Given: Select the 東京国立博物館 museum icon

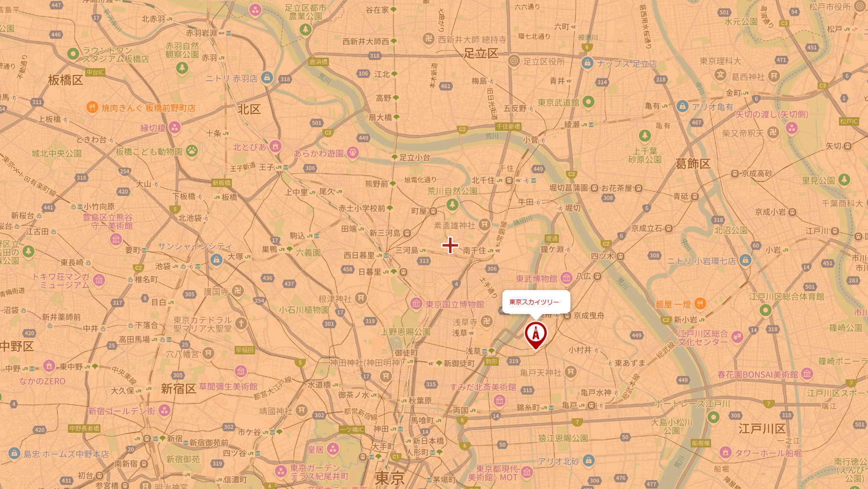Looking at the screenshot, I should coord(416,304).
